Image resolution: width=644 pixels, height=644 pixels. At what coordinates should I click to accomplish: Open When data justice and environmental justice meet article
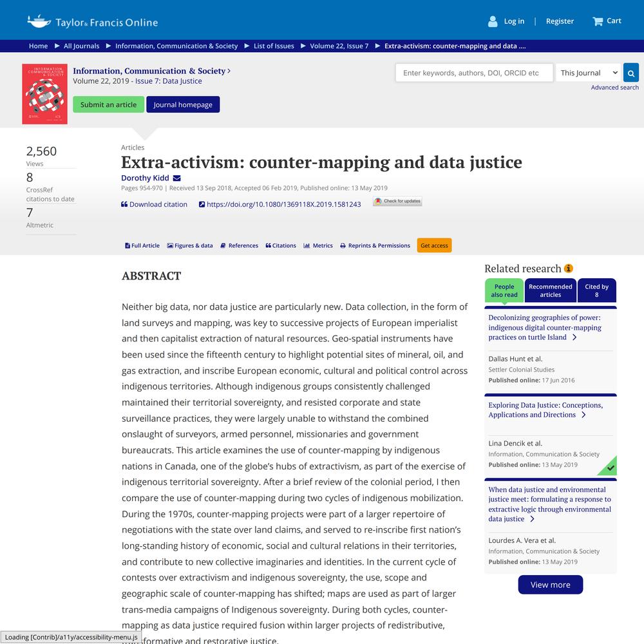(549, 504)
